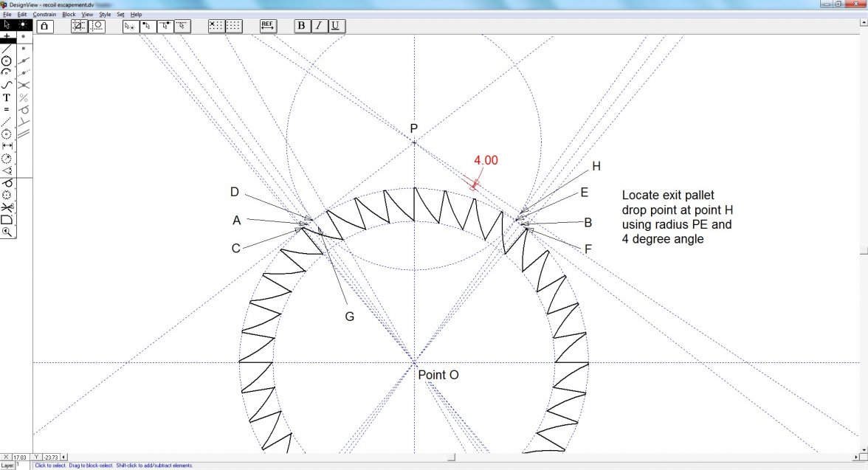Toggle italic text formatting
Viewport: 868px width, 470px height.
[x=318, y=26]
